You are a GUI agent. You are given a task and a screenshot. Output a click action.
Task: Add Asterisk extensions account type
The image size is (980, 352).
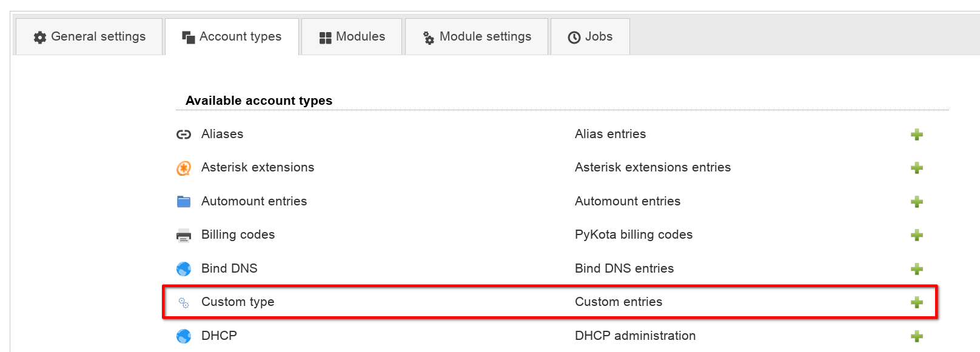[916, 168]
